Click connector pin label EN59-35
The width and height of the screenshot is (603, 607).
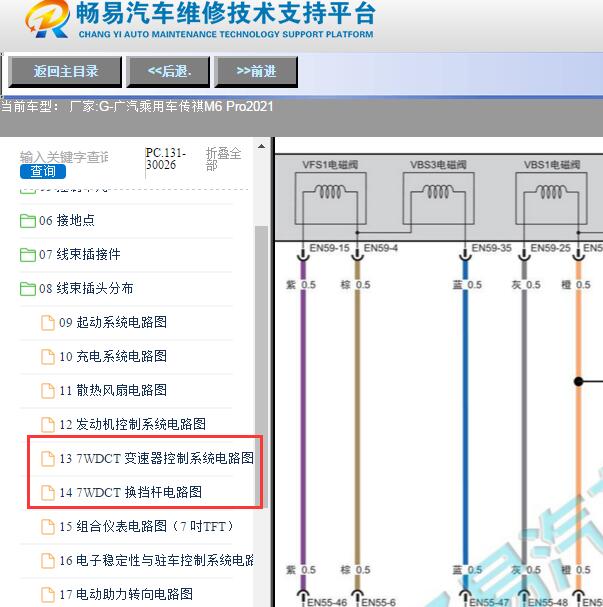coord(492,248)
